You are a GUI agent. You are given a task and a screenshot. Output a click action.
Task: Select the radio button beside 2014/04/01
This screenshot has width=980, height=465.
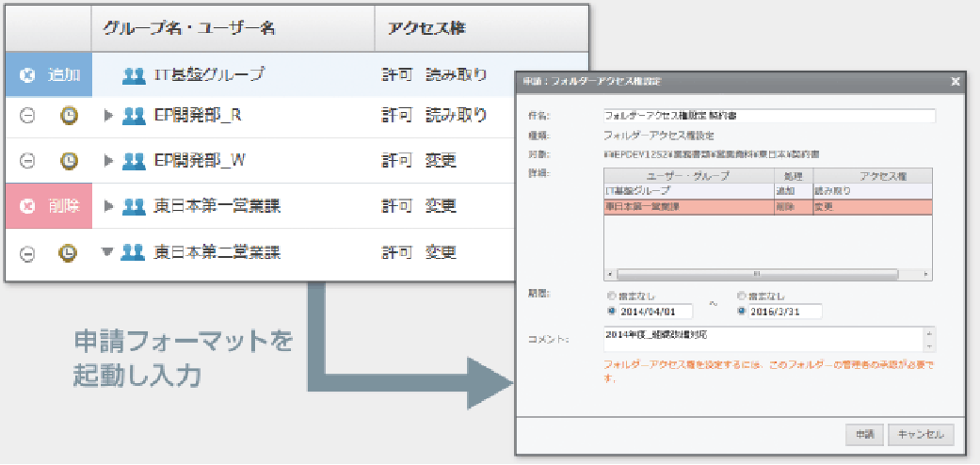611,311
